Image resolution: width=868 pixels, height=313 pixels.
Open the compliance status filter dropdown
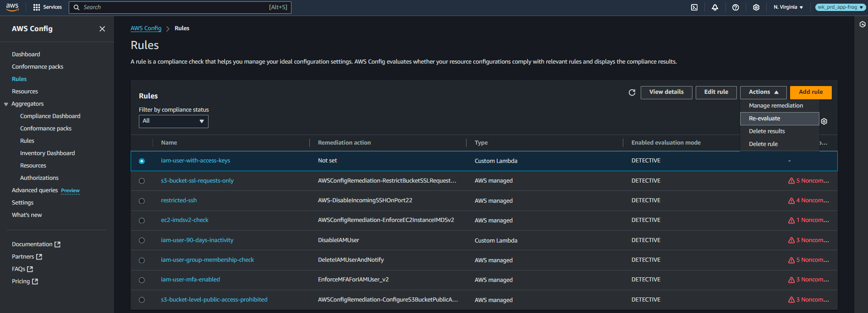[173, 121]
